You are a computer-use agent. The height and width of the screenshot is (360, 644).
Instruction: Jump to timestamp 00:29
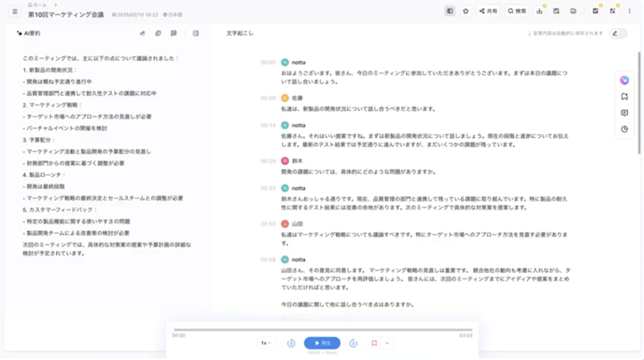[267, 161]
